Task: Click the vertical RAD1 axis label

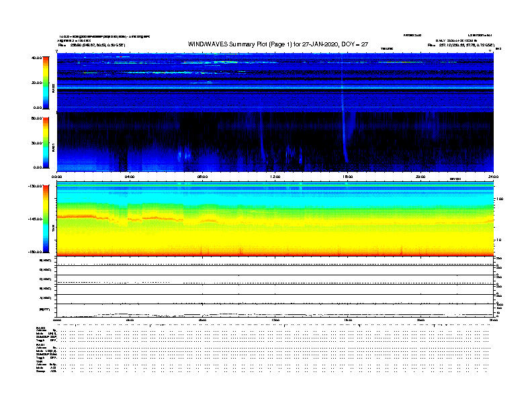Action: (x=53, y=147)
